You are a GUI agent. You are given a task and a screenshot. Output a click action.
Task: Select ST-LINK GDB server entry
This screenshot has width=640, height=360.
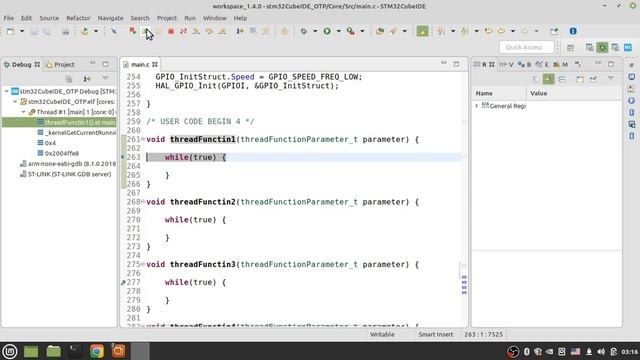click(65, 174)
